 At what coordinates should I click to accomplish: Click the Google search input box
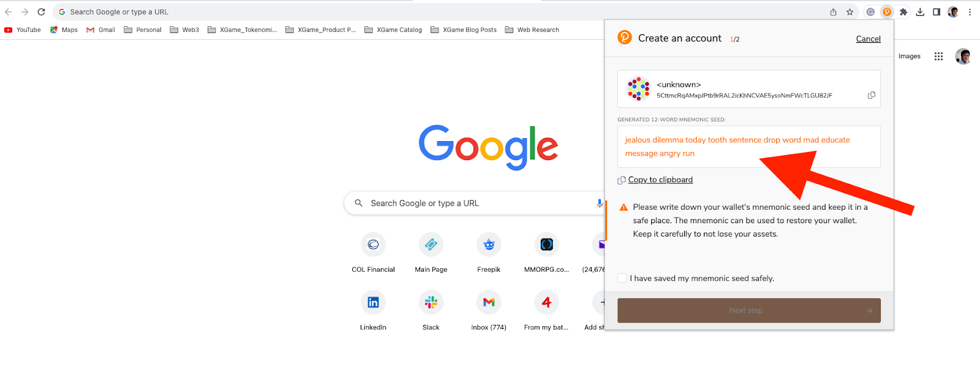tap(472, 204)
